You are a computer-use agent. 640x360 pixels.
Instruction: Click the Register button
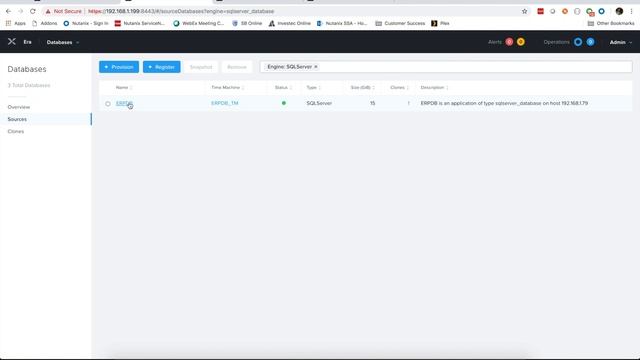coord(162,67)
